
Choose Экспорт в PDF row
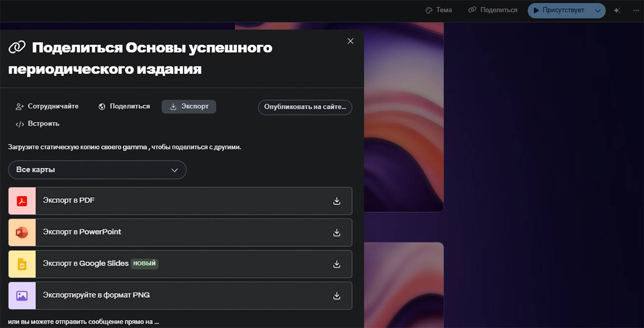click(180, 201)
